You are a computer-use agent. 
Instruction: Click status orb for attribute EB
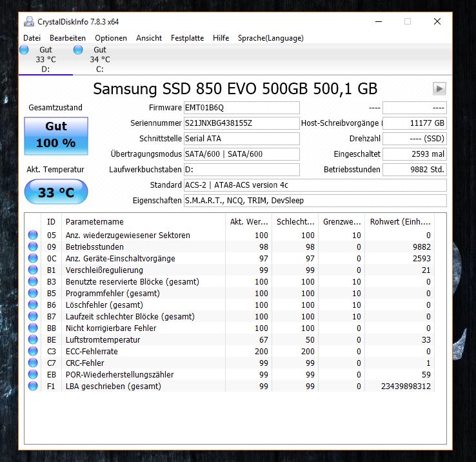tap(33, 374)
